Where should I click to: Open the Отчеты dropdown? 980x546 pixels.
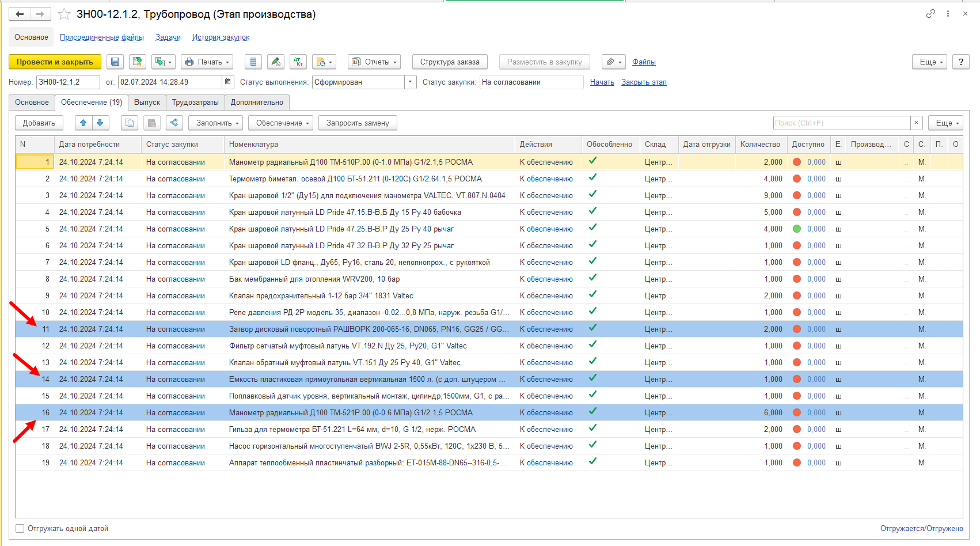click(x=374, y=62)
